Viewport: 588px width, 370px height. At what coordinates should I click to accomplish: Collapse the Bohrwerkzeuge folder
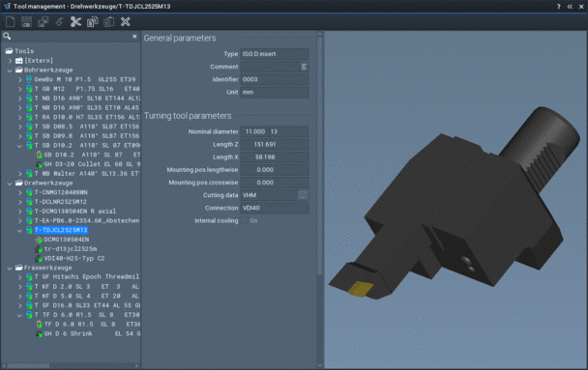[x=10, y=70]
